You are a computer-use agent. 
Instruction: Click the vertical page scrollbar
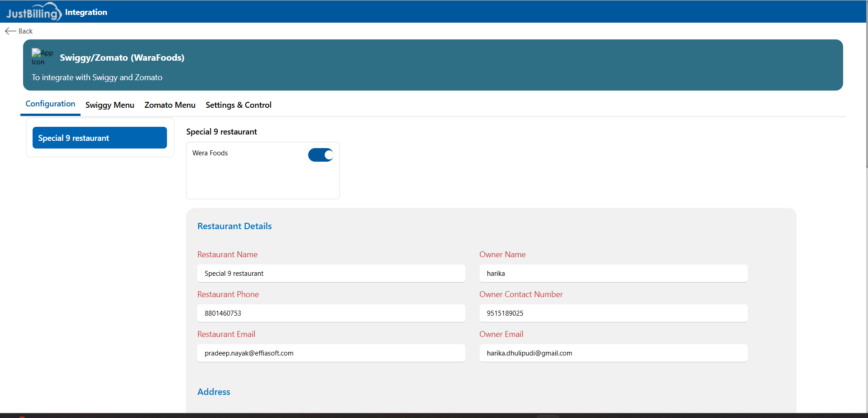(x=866, y=91)
